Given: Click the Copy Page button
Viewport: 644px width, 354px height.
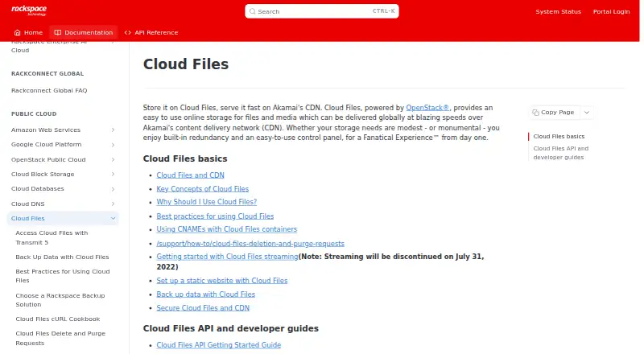Looking at the screenshot, I should click(555, 113).
